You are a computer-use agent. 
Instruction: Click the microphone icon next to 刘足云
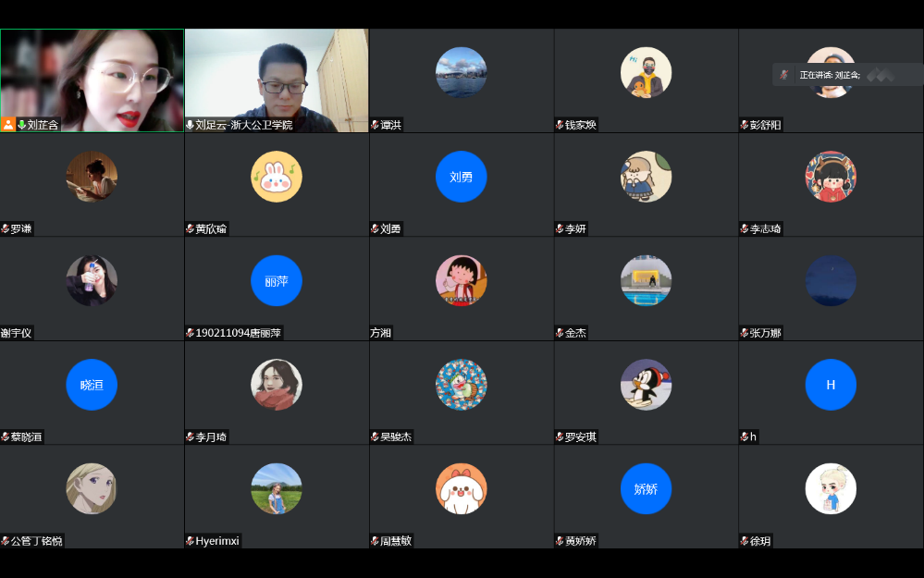(191, 125)
